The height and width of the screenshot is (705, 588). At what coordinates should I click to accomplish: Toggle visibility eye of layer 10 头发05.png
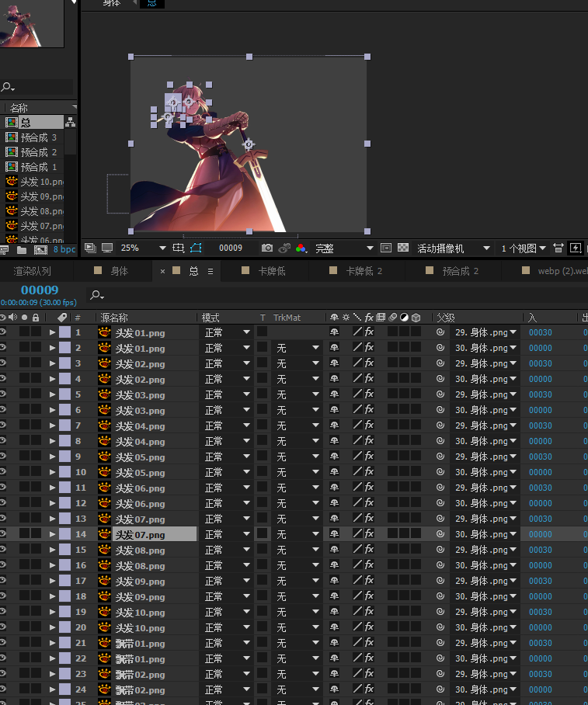3,472
